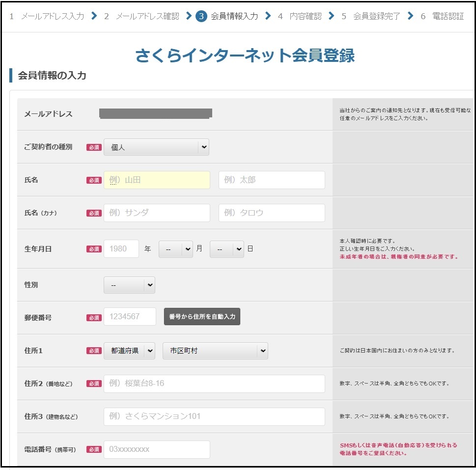The image size is (476, 470).
Task: Click the masked email address value
Action: tap(156, 113)
